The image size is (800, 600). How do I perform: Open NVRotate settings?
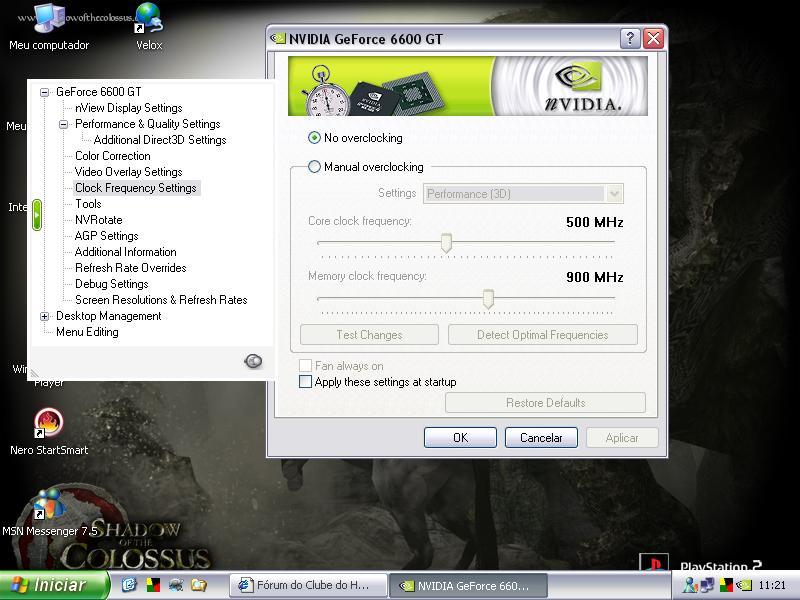pyautogui.click(x=98, y=220)
